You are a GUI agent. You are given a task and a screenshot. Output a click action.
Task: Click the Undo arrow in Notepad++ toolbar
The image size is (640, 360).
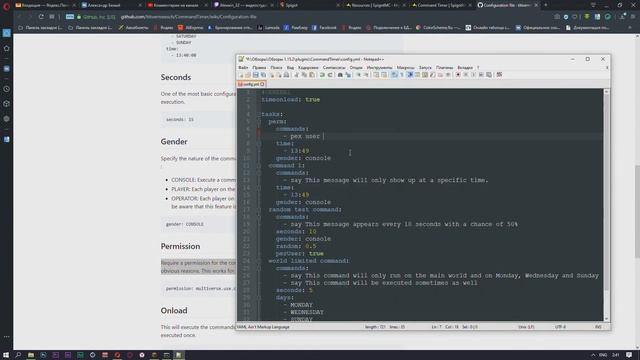click(x=322, y=75)
